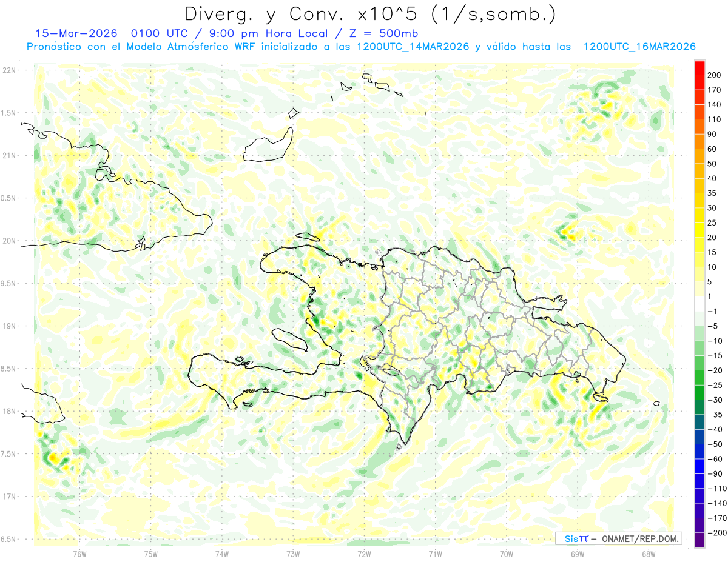The image size is (728, 562).
Task: Select the '1200UTC_14MAR2026' initialization time text
Action: click(x=413, y=47)
